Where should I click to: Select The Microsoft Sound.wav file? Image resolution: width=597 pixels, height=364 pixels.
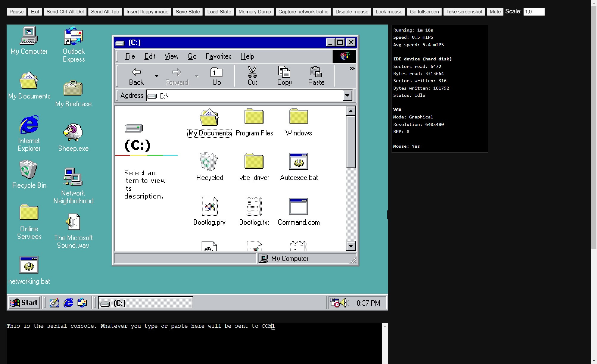(x=73, y=231)
